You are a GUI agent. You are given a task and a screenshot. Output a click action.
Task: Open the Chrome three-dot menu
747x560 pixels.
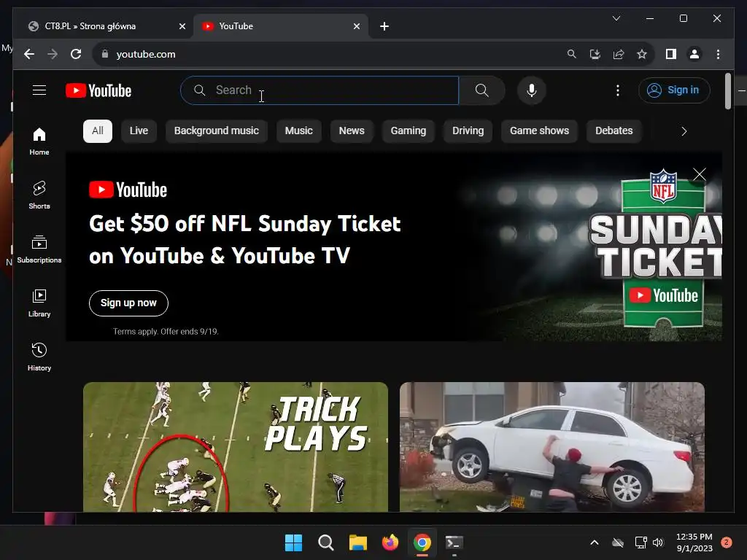click(718, 54)
